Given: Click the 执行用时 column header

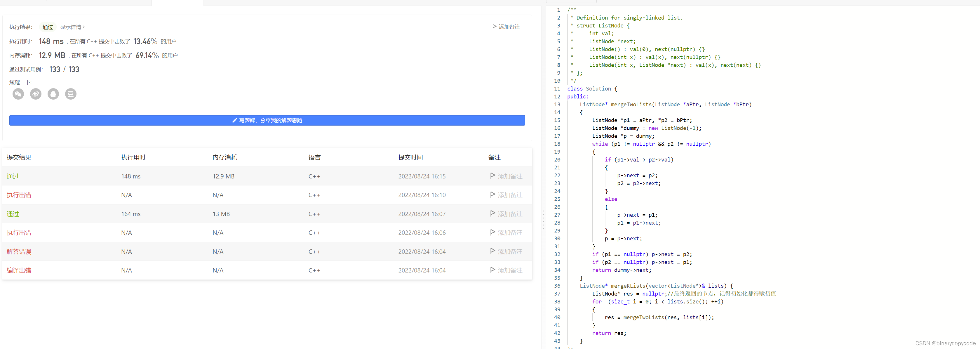Looking at the screenshot, I should pyautogui.click(x=133, y=157).
